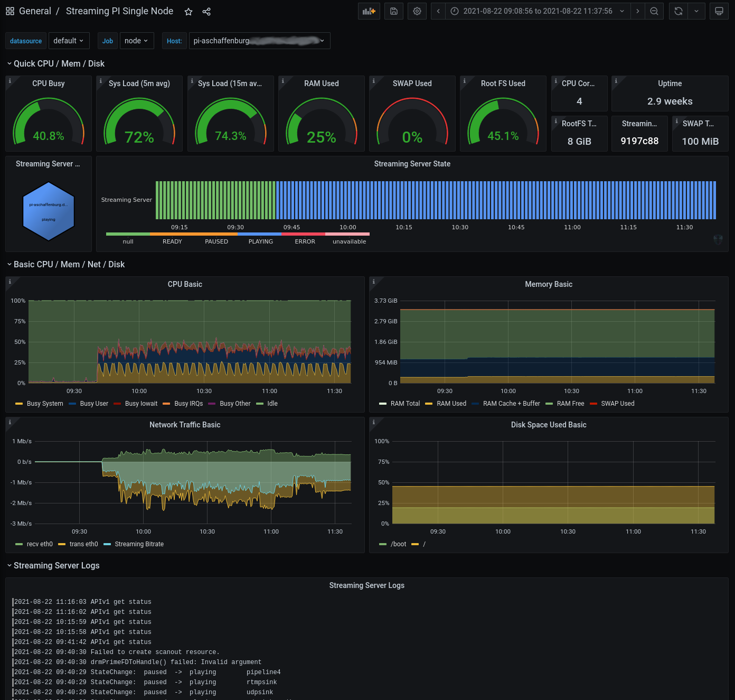Toggle the recv eth0 legend series
The image size is (735, 700).
coord(40,544)
